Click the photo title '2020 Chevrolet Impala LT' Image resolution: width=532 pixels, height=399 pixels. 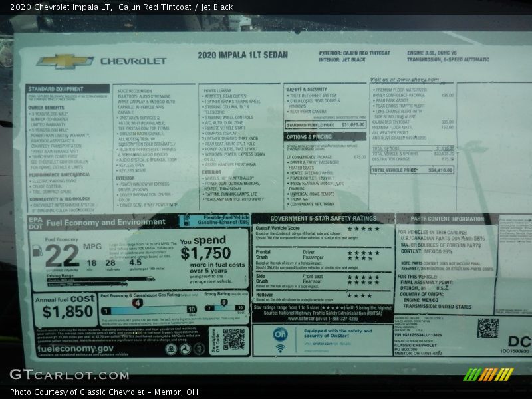[60, 7]
